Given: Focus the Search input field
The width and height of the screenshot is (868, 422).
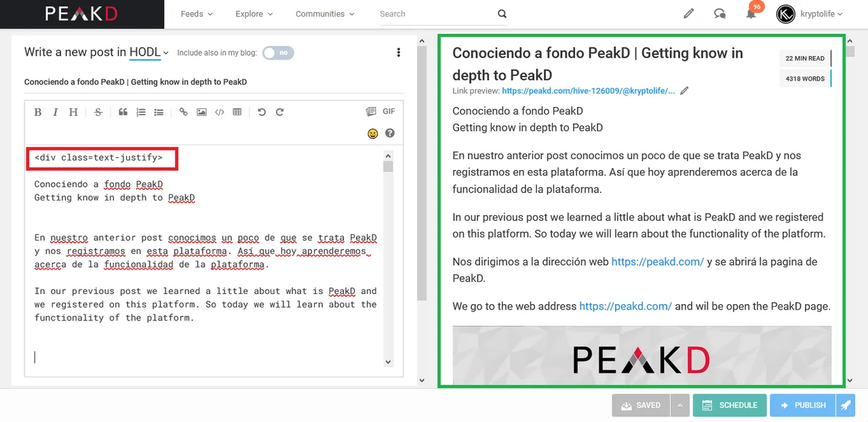Looking at the screenshot, I should pos(436,14).
